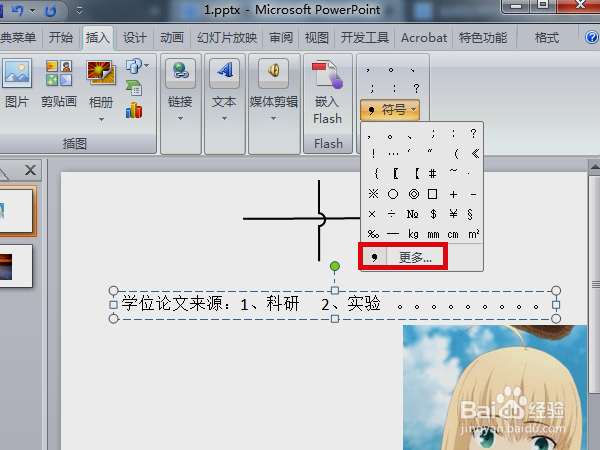The height and width of the screenshot is (450, 600).
Task: Insert a shape from the shapes icon
Action: (134, 66)
